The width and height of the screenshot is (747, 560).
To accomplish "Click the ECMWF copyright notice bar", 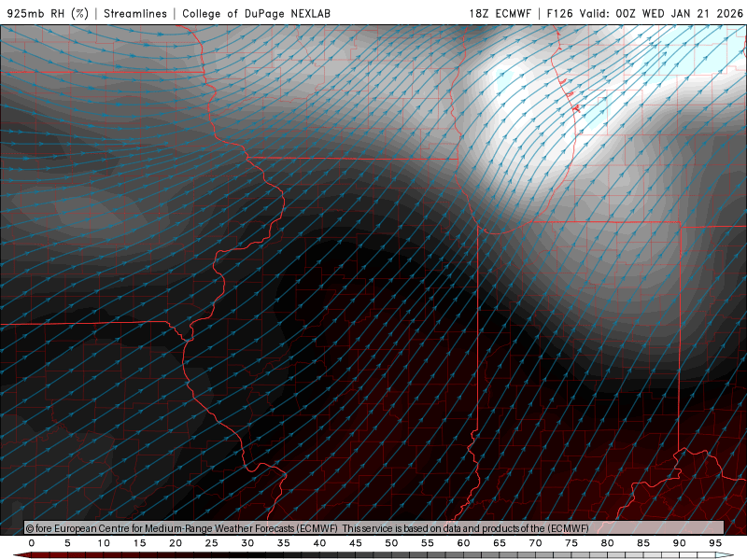I will (374, 528).
